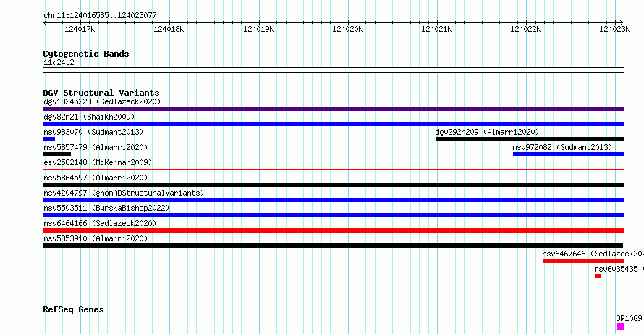Select the blue nsv5503511 variant bar
The height and width of the screenshot is (334, 644).
[x=333, y=215]
